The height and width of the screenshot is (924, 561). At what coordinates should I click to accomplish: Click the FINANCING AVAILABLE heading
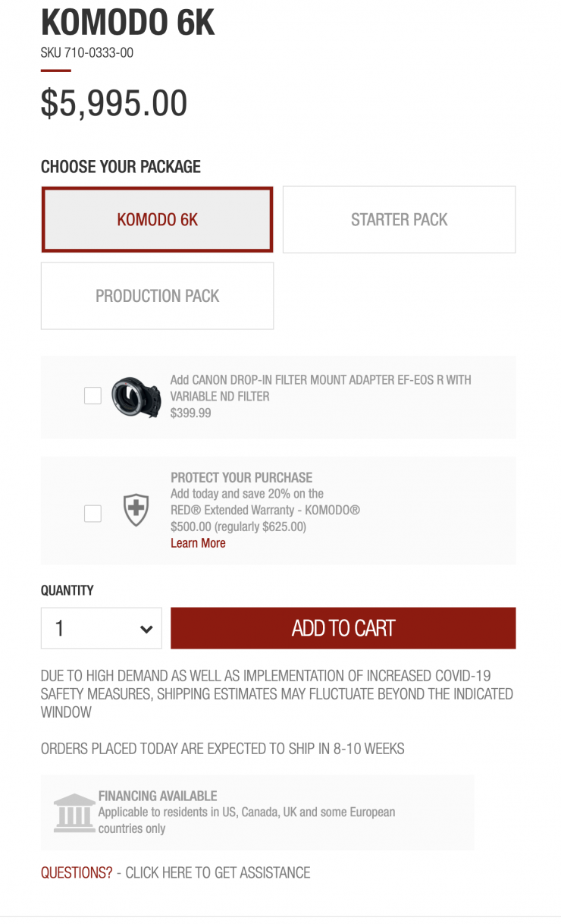[158, 796]
